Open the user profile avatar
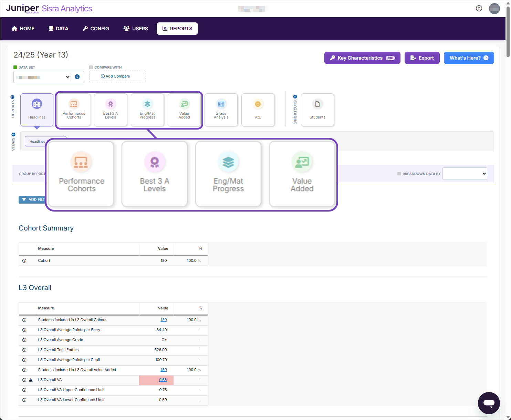The image size is (511, 420). [494, 9]
